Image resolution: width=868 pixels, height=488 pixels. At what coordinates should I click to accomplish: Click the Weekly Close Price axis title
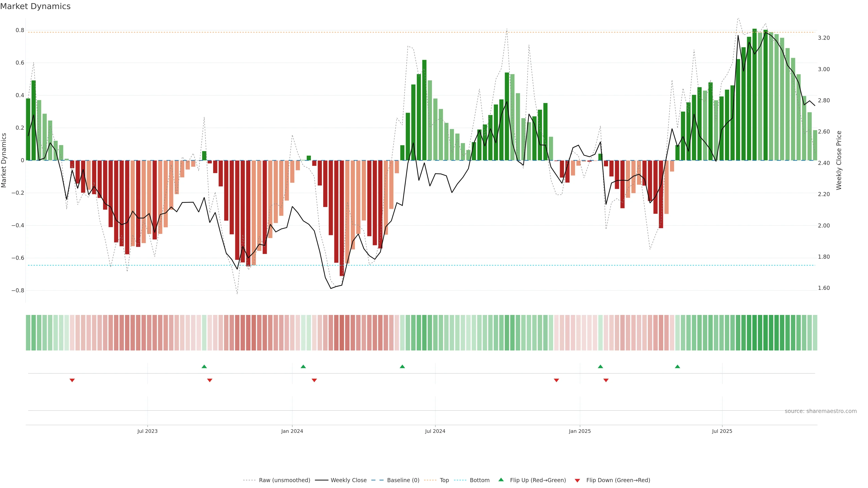point(839,160)
